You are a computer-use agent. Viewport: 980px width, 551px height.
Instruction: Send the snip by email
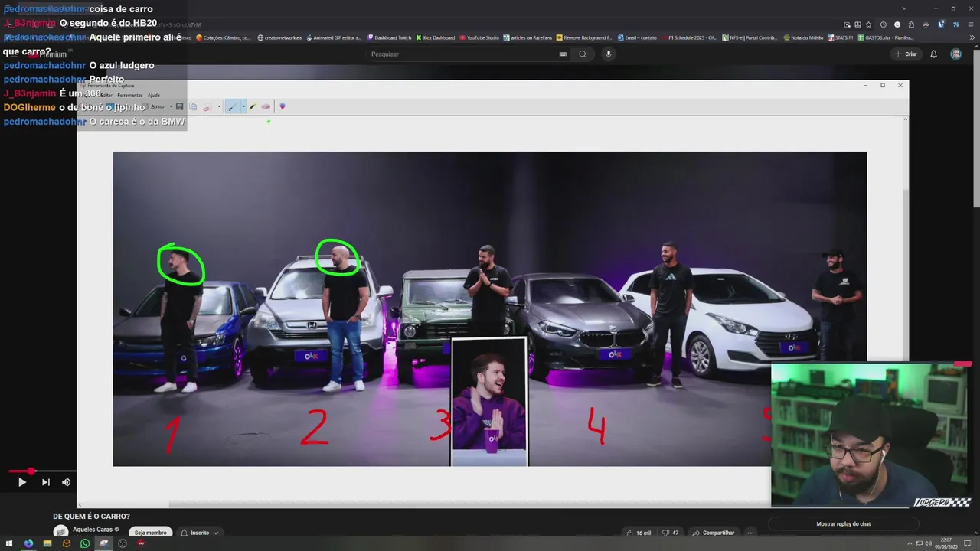click(x=207, y=107)
